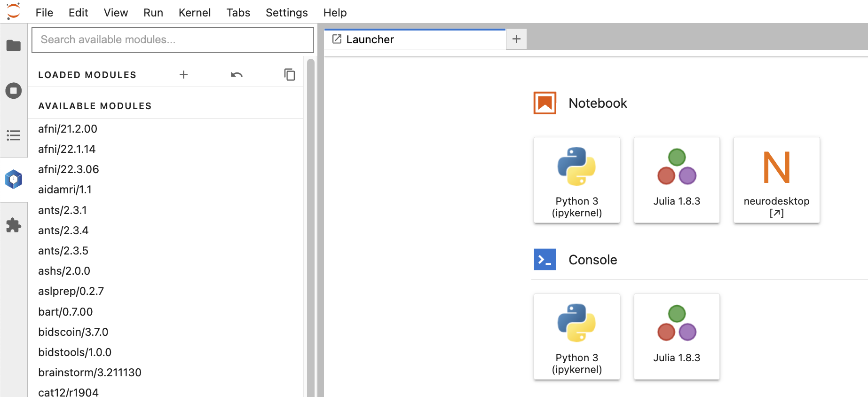868x397 pixels.
Task: Open a new launcher tab with plus button
Action: point(516,39)
